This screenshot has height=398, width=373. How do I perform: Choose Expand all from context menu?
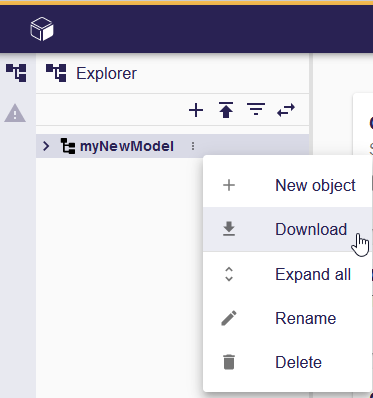tap(287, 274)
